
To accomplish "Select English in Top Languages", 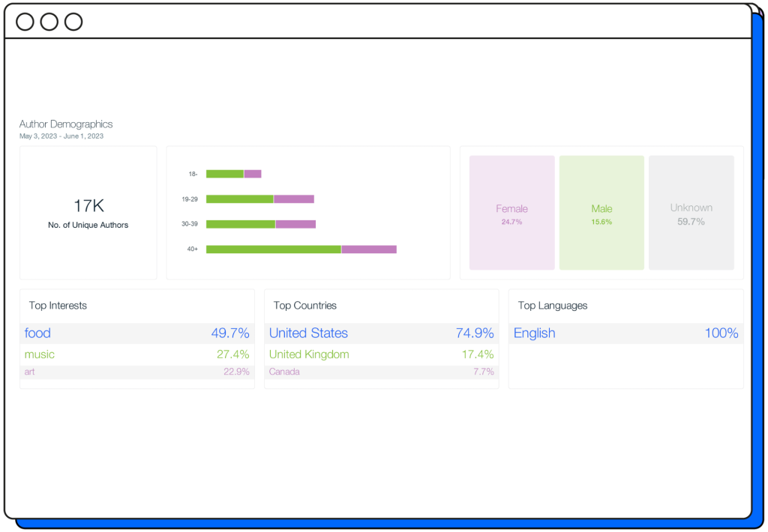I will pyautogui.click(x=625, y=333).
